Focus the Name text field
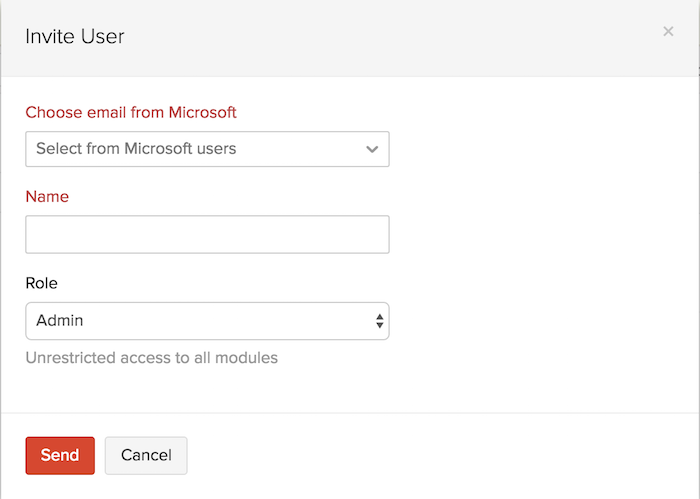Viewport: 700px width, 499px height. (207, 235)
